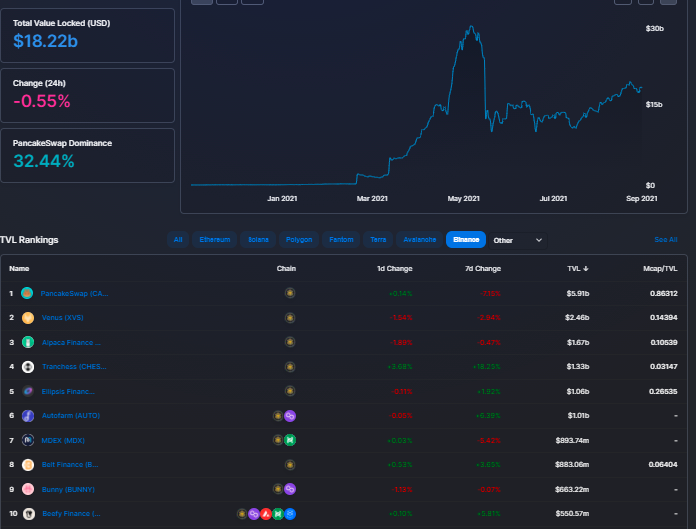This screenshot has width=696, height=529.
Task: Click the 32.44% PancakeSwap Dominance value
Action: point(44,161)
